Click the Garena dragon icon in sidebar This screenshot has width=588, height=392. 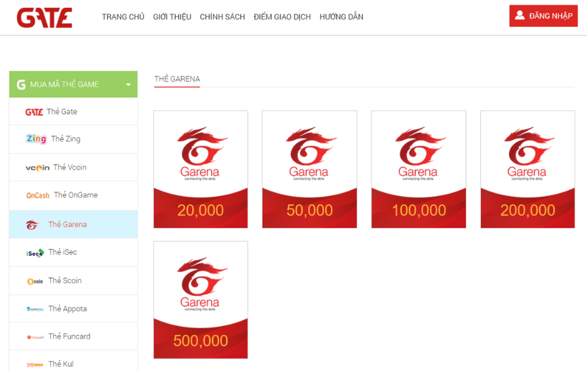32,225
